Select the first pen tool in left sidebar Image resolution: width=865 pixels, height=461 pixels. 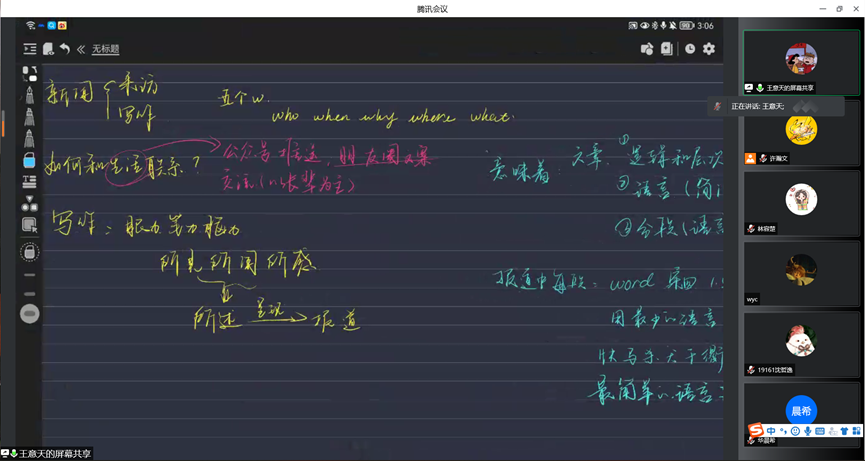coord(29,96)
